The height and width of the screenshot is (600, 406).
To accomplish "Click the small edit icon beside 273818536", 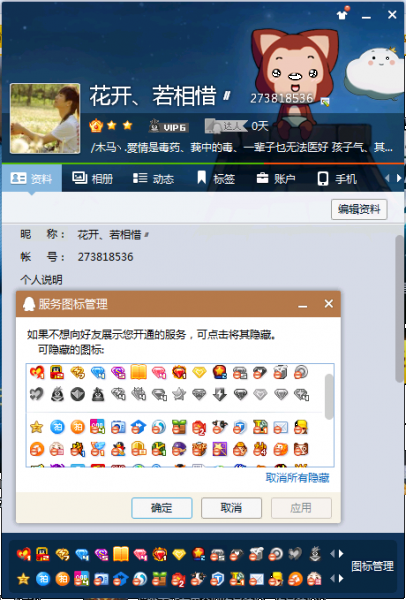I will point(325,101).
